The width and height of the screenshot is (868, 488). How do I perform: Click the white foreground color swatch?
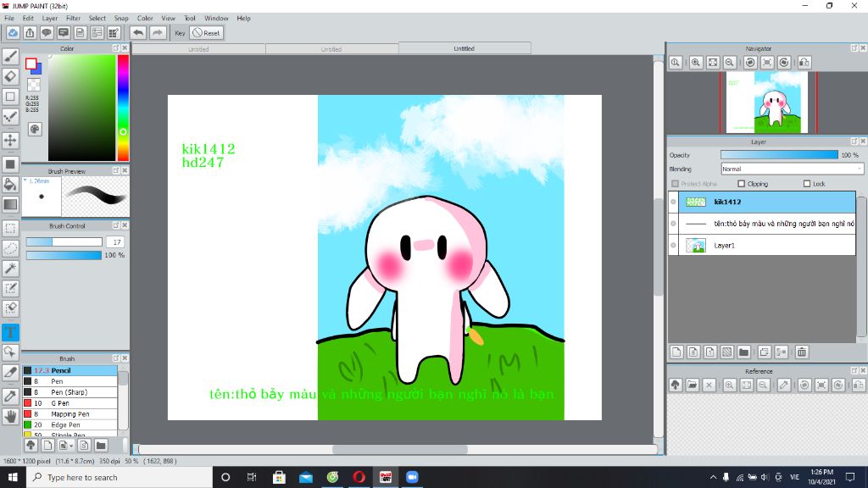(x=31, y=64)
